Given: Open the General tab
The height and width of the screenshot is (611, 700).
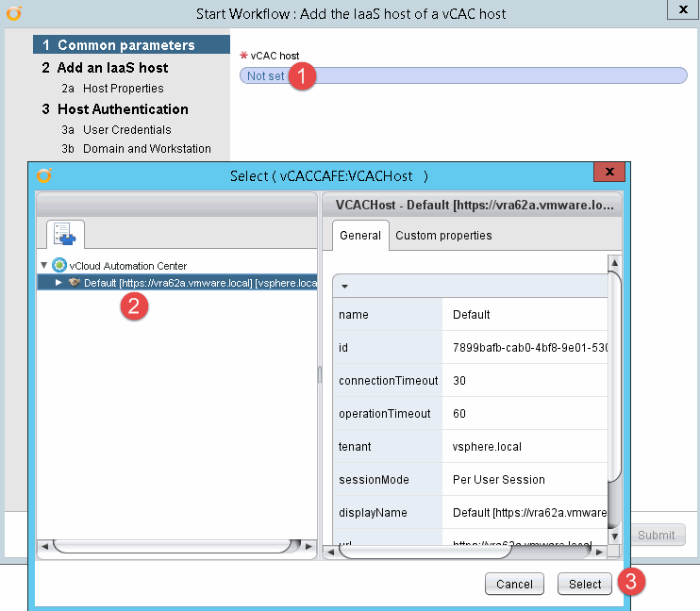Looking at the screenshot, I should click(360, 236).
